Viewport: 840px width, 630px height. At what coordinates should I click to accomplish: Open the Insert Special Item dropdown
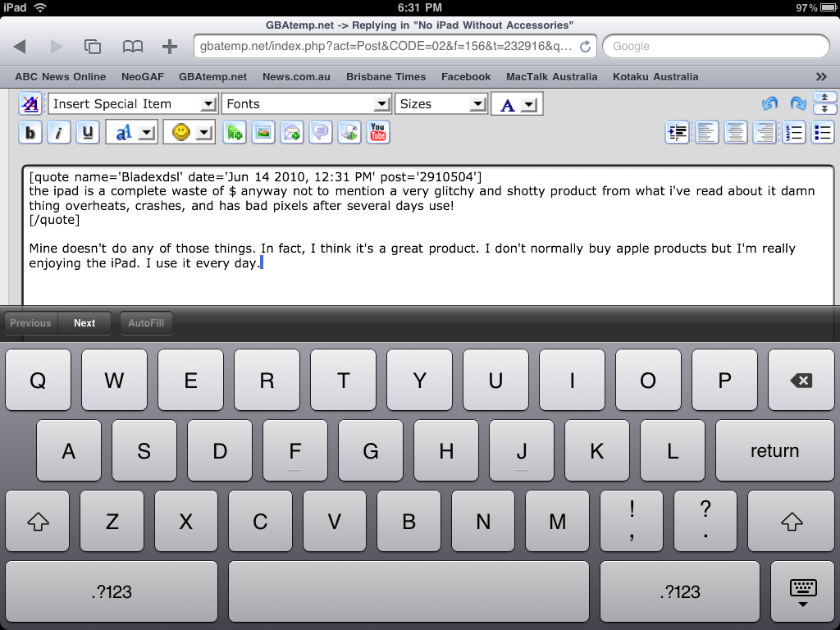133,104
